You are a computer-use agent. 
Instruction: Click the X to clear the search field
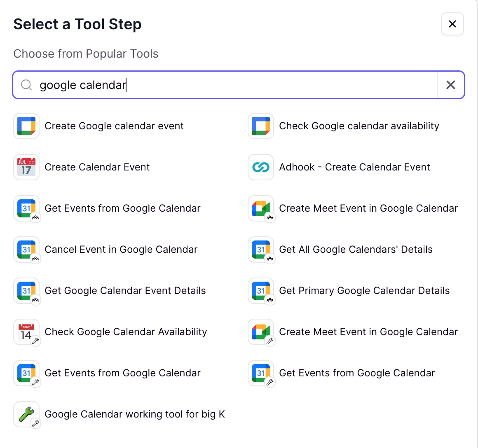(x=450, y=85)
